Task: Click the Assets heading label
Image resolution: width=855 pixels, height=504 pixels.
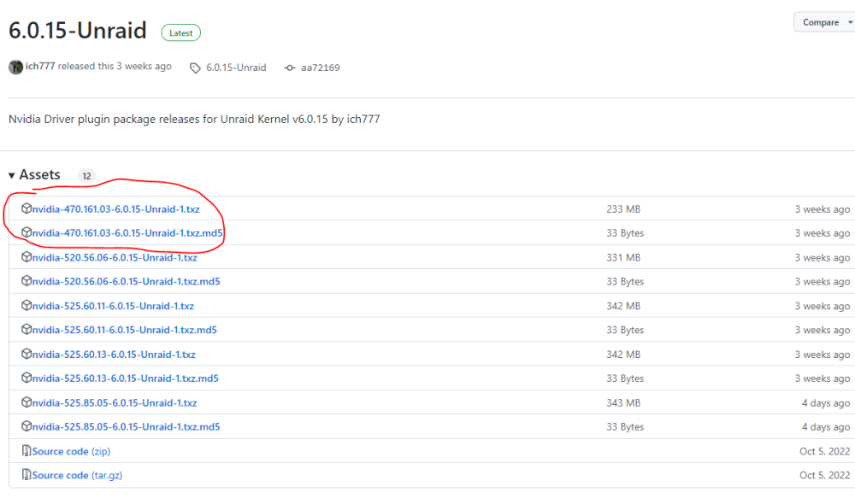Action: coord(40,175)
